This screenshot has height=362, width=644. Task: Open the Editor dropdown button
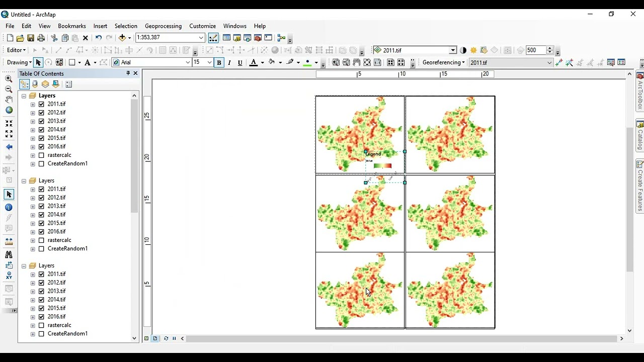pos(16,50)
